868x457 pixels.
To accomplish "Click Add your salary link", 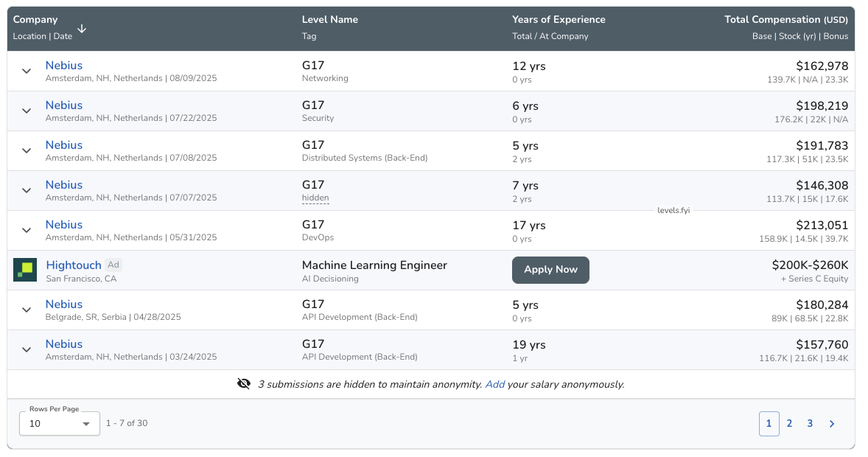I will click(x=494, y=384).
